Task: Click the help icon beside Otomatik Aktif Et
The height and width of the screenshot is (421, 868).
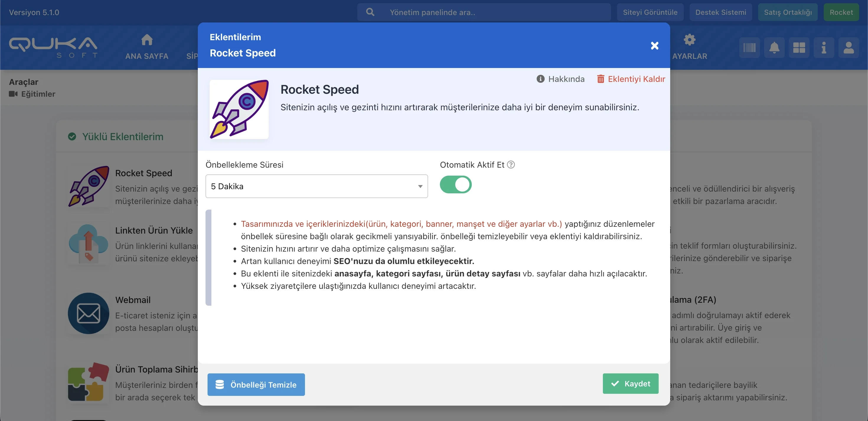Action: pyautogui.click(x=511, y=165)
